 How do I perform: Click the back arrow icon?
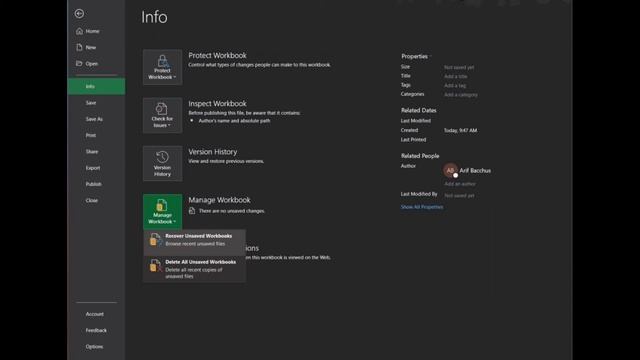tap(79, 13)
